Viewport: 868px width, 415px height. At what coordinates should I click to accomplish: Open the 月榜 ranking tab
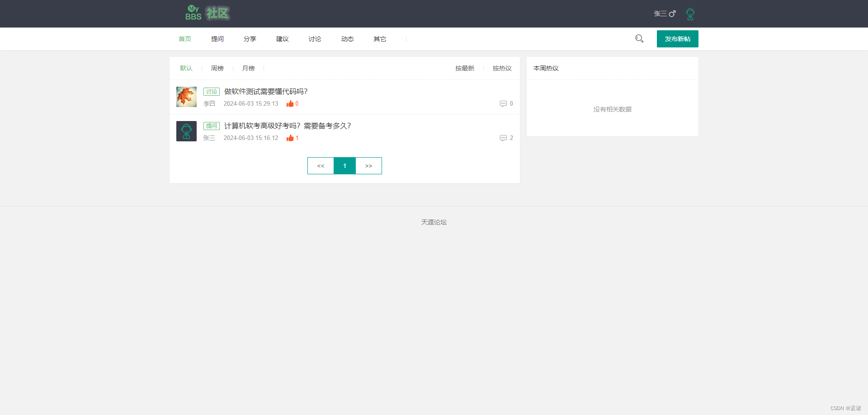pyautogui.click(x=248, y=68)
